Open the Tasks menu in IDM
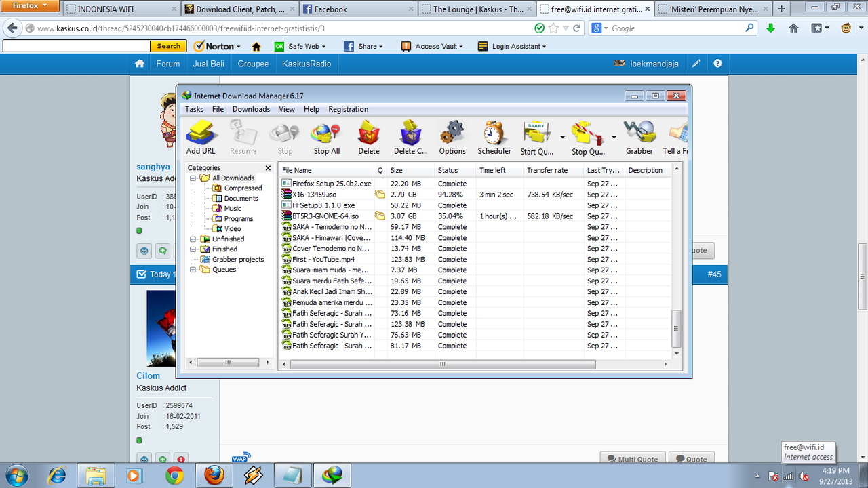 coord(194,109)
